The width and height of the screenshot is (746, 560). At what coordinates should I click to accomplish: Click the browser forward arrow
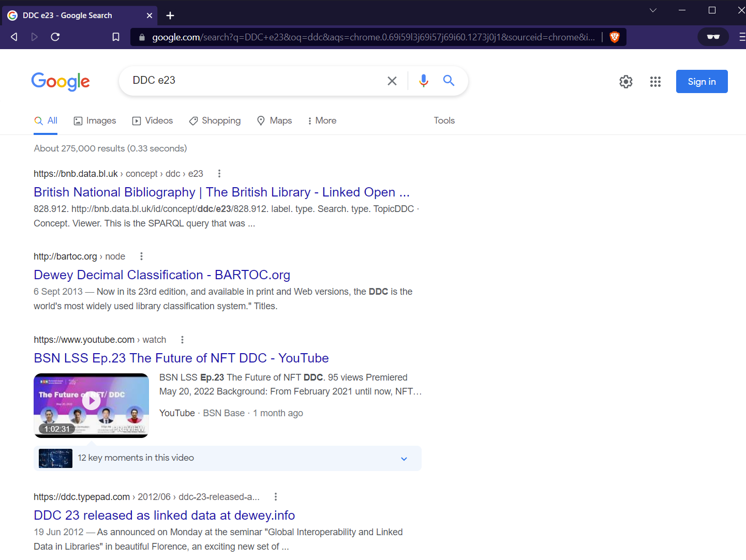pos(35,37)
